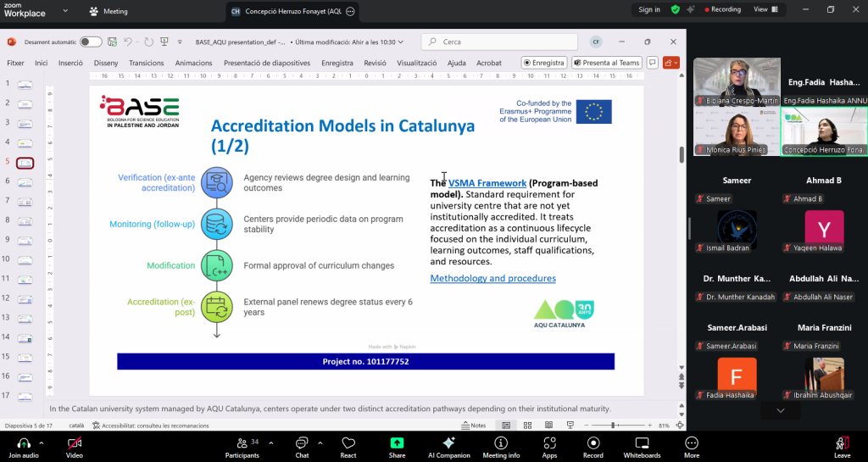Screen dimensions: 868x462
Task: Click the Cerca search box
Action: click(x=500, y=42)
